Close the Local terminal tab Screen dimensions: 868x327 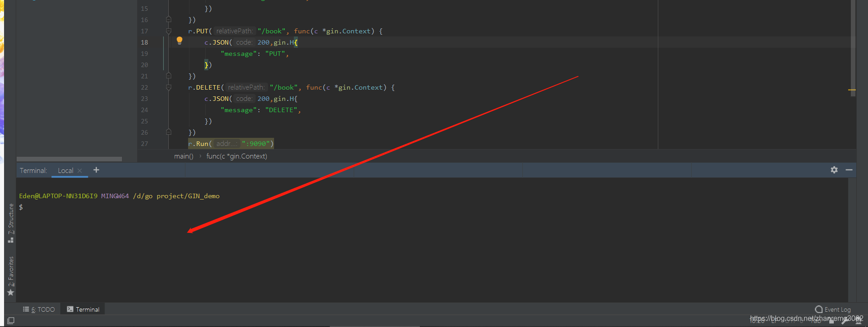point(80,170)
